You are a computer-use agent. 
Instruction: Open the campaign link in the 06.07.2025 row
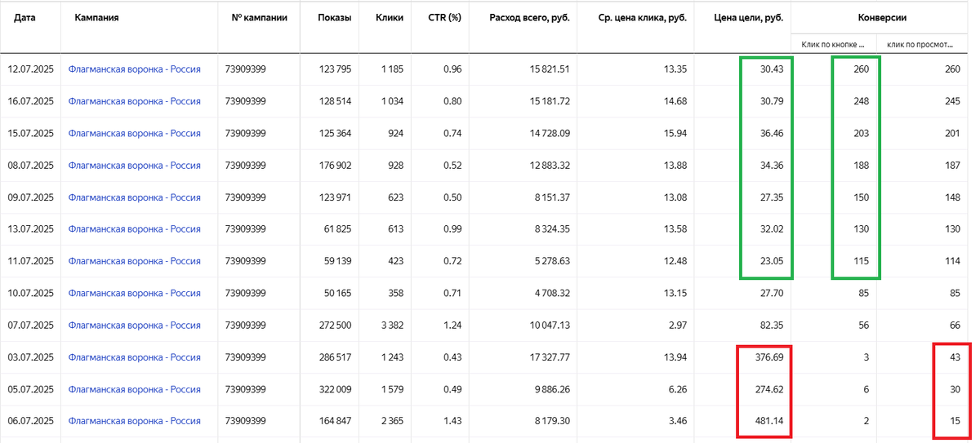(x=134, y=421)
